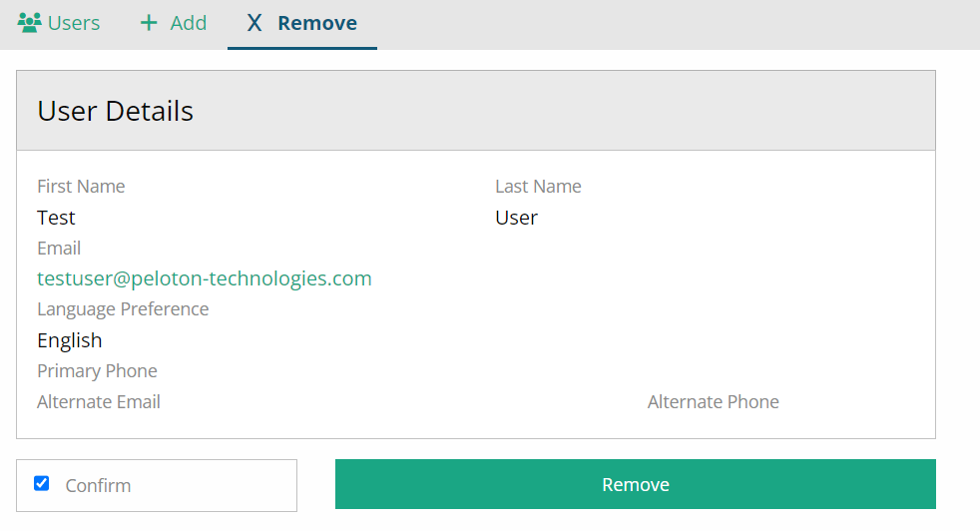Click the Alternate Email label
This screenshot has height=531, width=980.
click(x=99, y=401)
